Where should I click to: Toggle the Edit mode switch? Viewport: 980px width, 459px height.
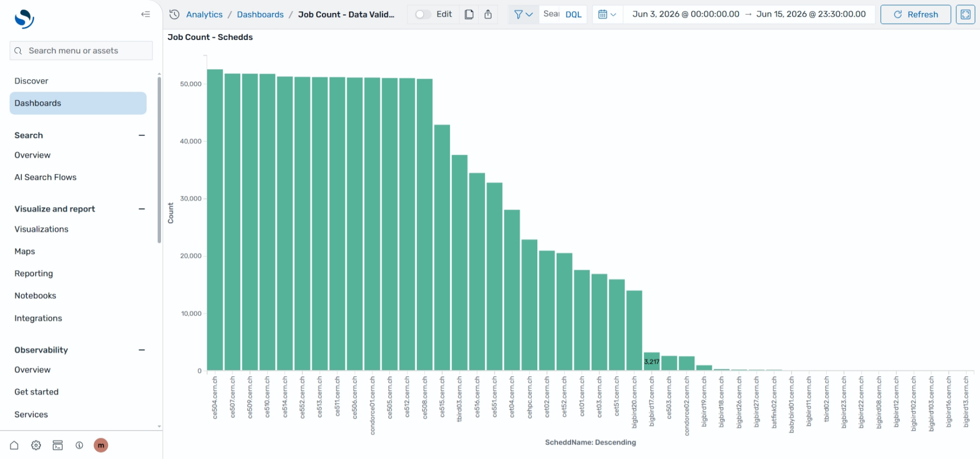(423, 15)
